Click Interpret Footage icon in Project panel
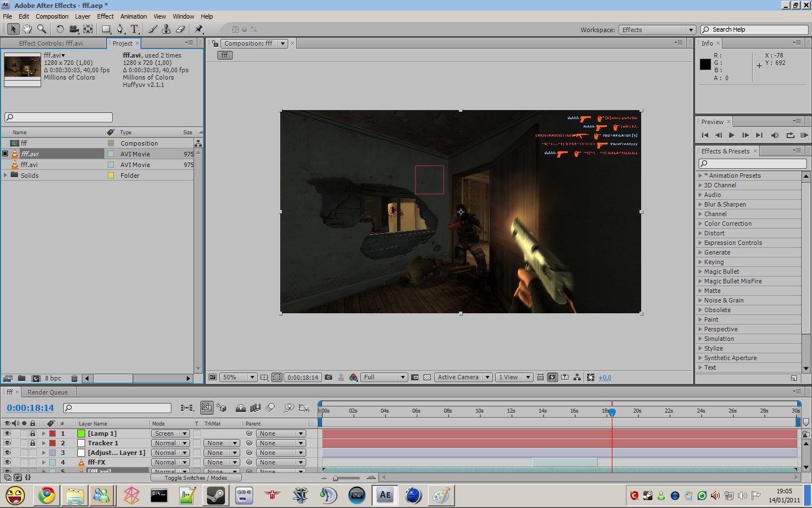 point(7,378)
